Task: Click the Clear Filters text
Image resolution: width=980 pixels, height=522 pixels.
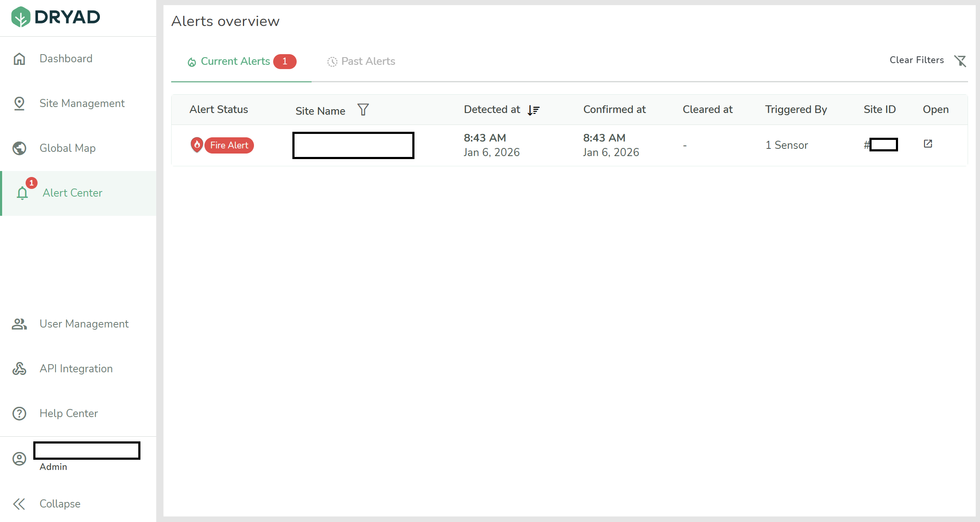Action: click(x=916, y=60)
